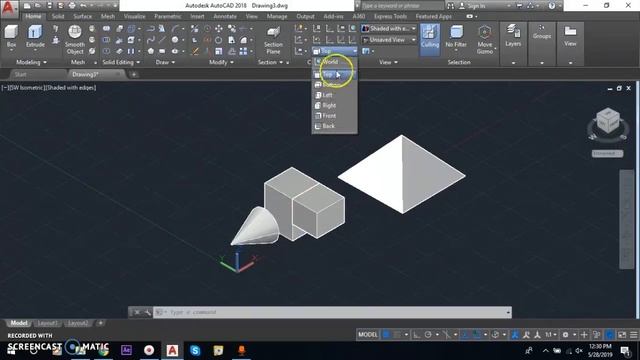Open the After Effects taskbar icon
Image resolution: width=640 pixels, height=360 pixels.
127,350
